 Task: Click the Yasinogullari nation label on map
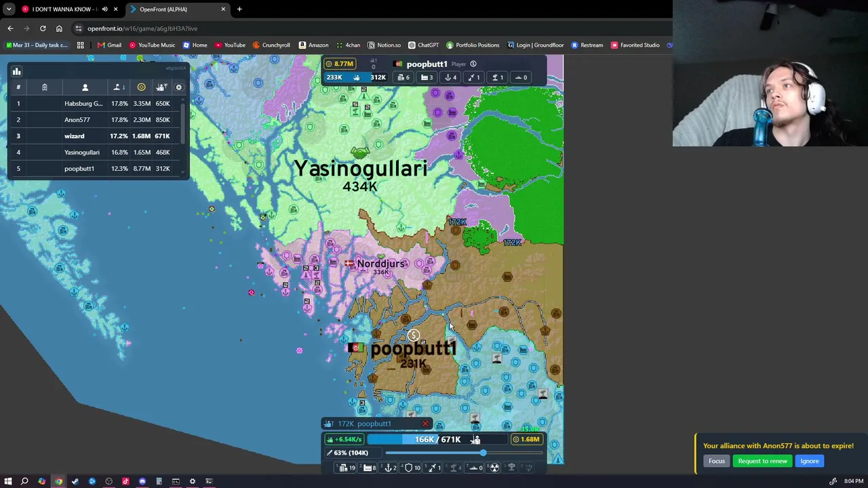360,169
